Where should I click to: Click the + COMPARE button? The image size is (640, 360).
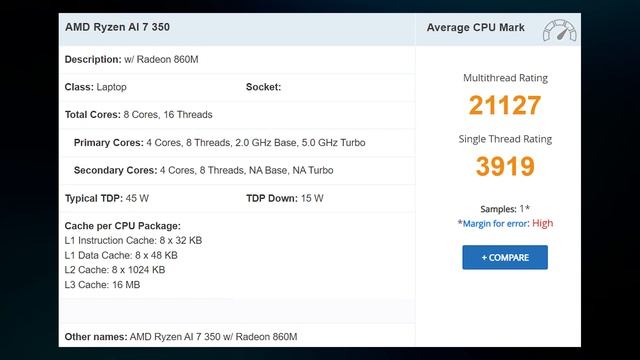point(505,257)
